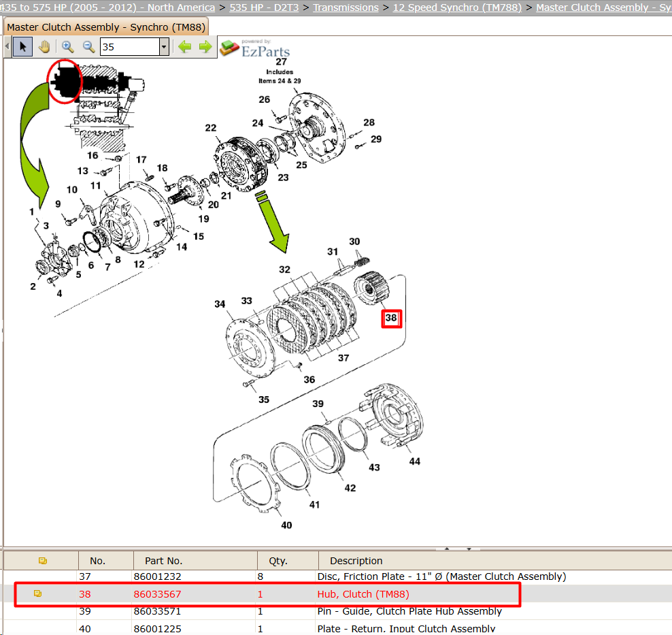Click 'Plate - Return, Input Clutch Assembly' description

406,629
